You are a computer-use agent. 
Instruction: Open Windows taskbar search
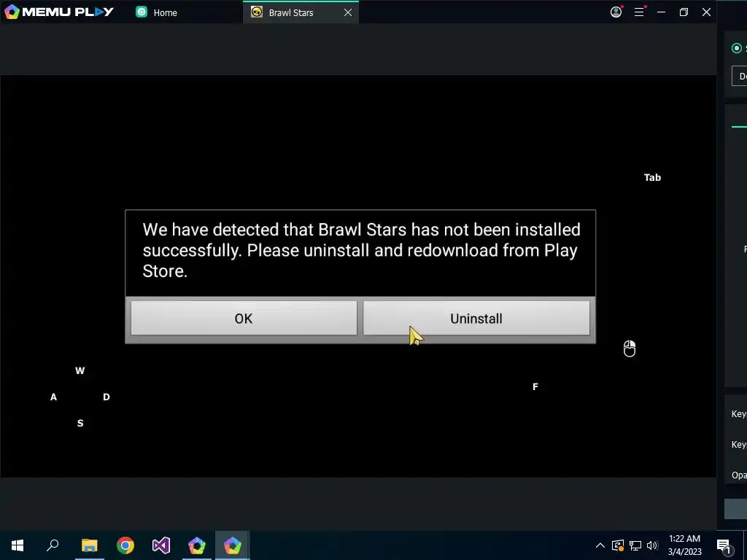(x=53, y=545)
